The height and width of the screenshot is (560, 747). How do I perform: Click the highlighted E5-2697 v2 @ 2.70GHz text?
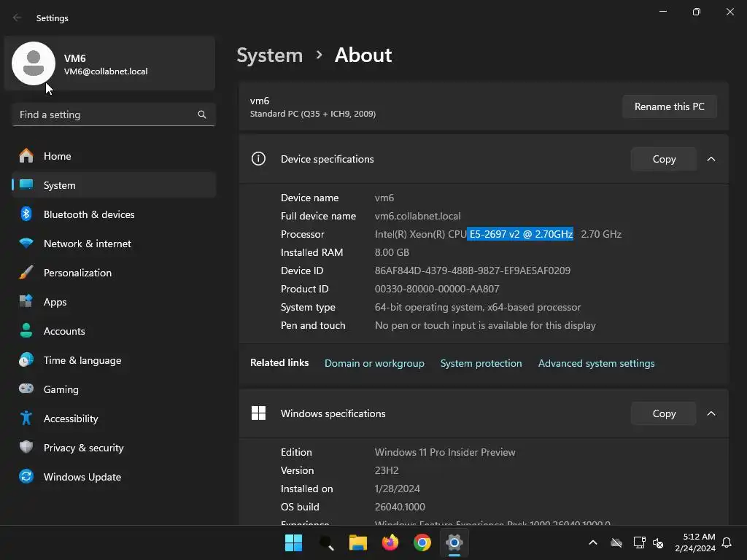[x=520, y=234]
